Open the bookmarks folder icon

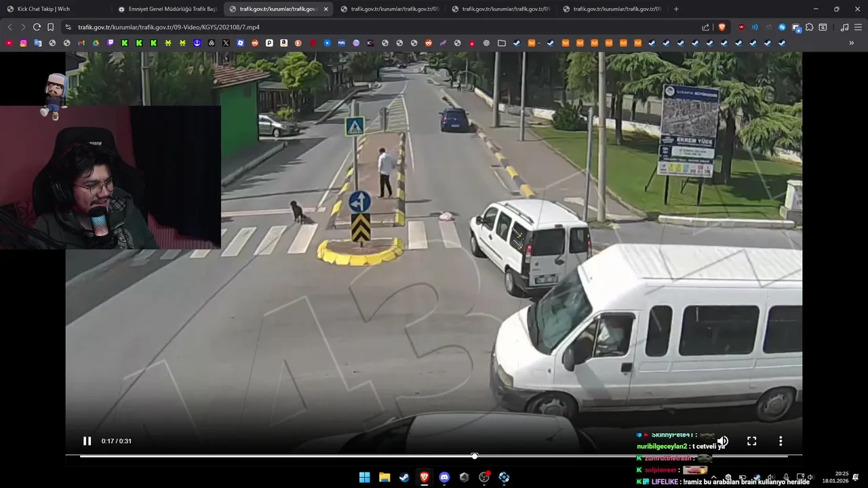coord(502,43)
